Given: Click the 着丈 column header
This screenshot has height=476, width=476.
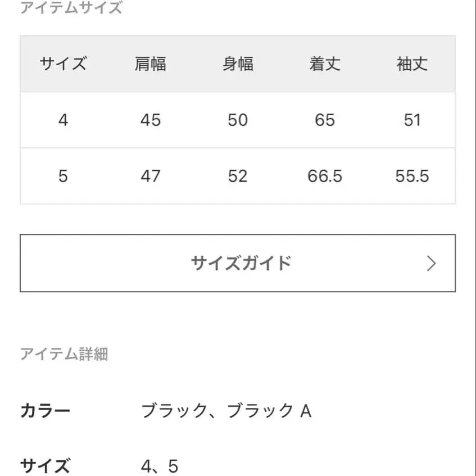Looking at the screenshot, I should click(x=325, y=64).
